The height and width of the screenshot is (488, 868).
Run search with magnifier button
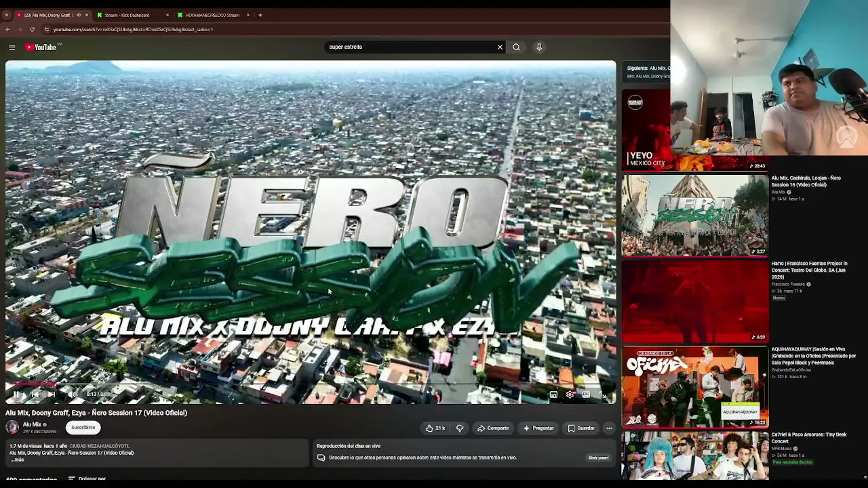click(516, 47)
